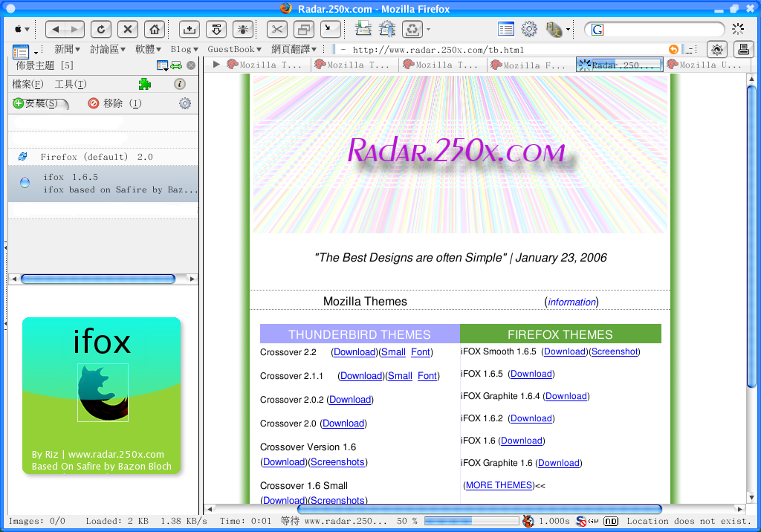Click the green puzzle piece extensions icon
This screenshot has height=532, width=761.
[x=145, y=84]
